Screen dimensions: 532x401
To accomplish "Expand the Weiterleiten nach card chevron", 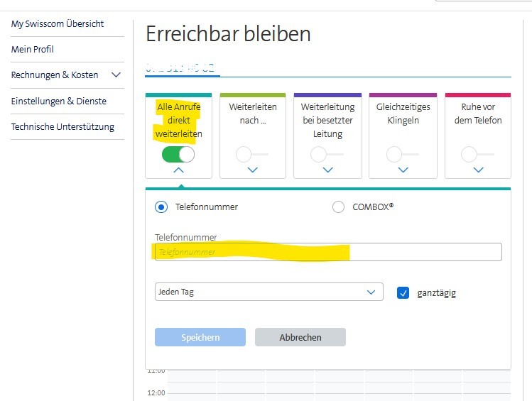I will [252, 170].
